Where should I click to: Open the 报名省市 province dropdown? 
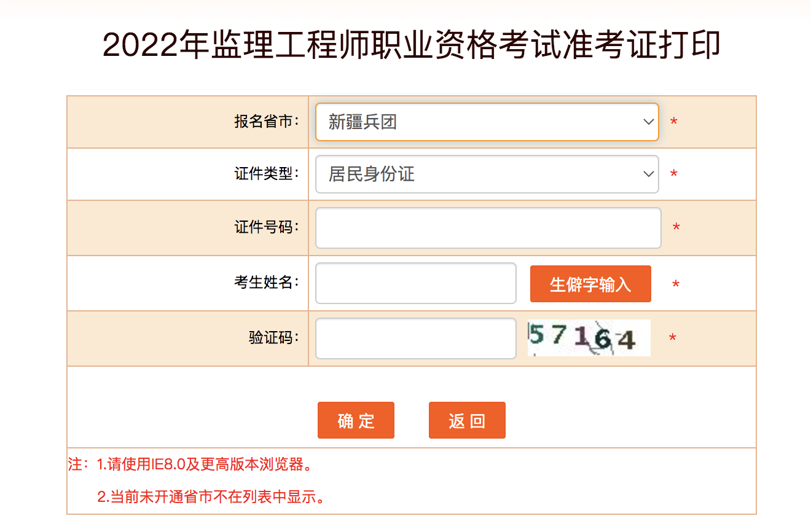[487, 122]
